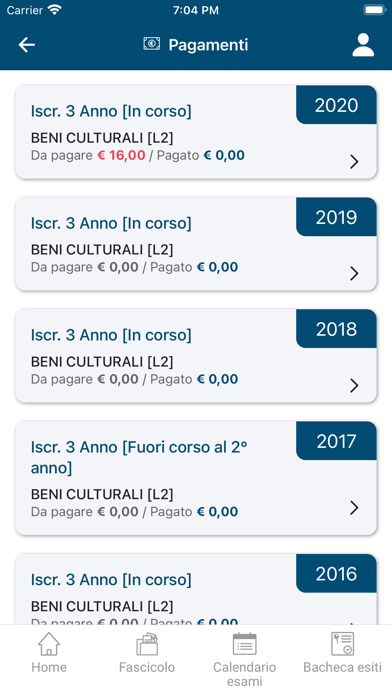Expand the 2017 payment chevron
The image size is (392, 696).
[x=354, y=507]
